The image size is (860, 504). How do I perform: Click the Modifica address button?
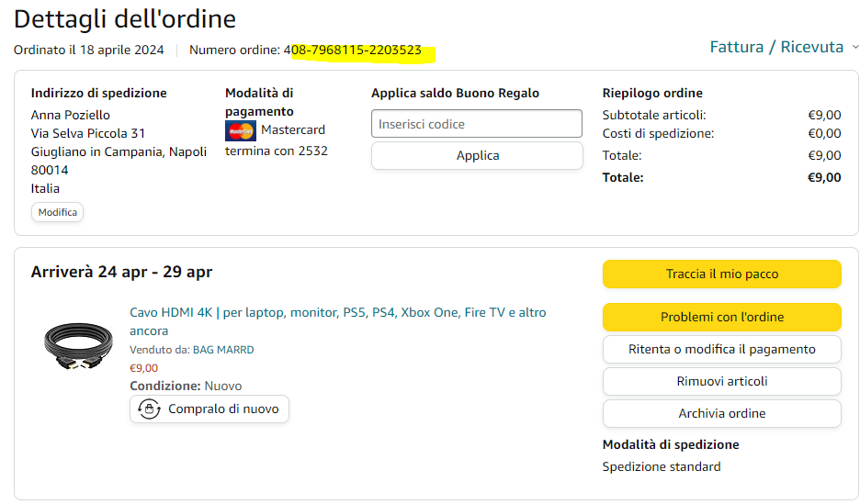(57, 212)
